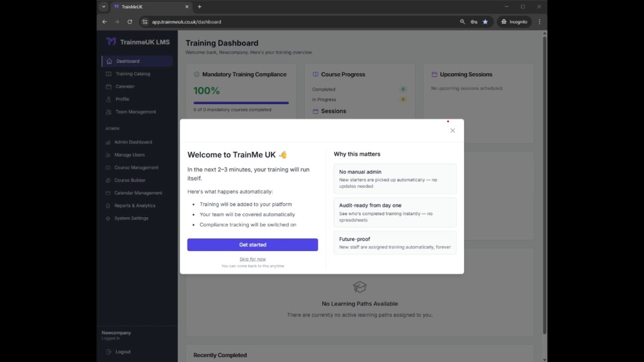Click the Upcoming Sessions calendar icon
This screenshot has height=362, width=644.
pyautogui.click(x=434, y=74)
